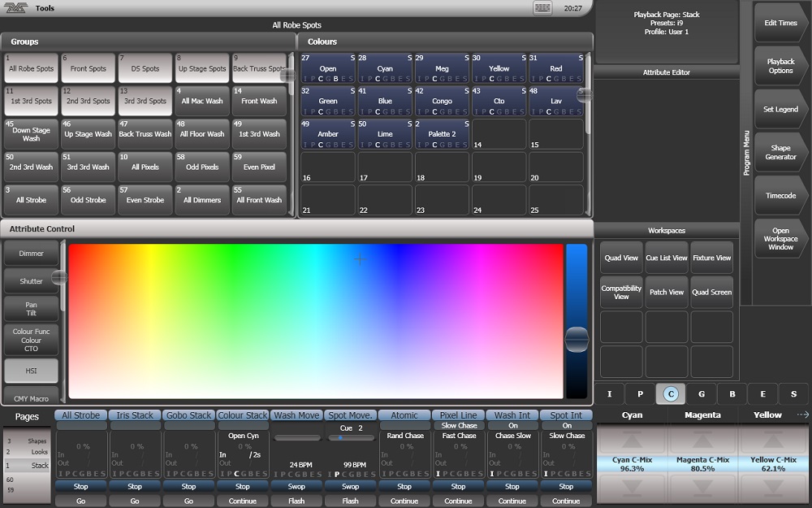Open the on-screen keyboard icon
Image resolution: width=812 pixels, height=508 pixels.
click(x=542, y=8)
